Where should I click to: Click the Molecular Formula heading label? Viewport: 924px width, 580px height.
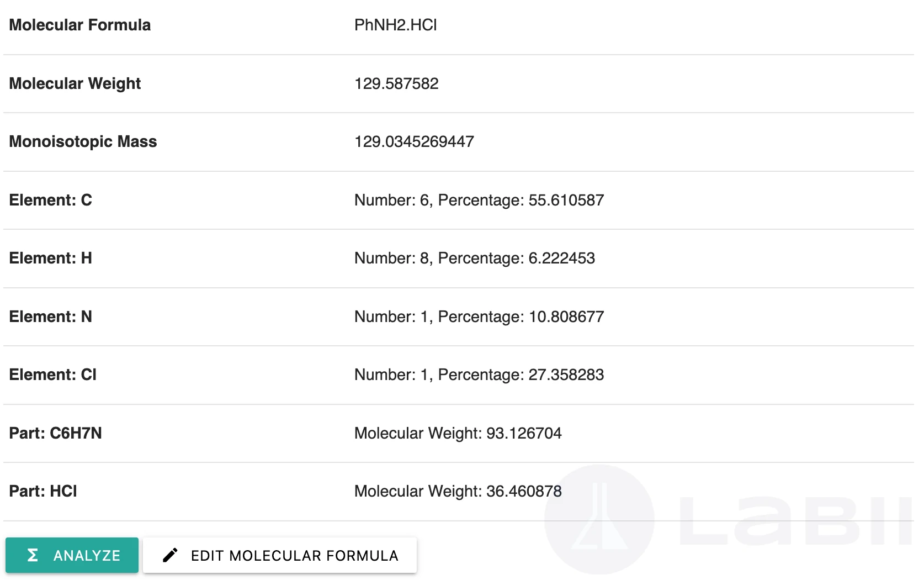pyautogui.click(x=80, y=25)
